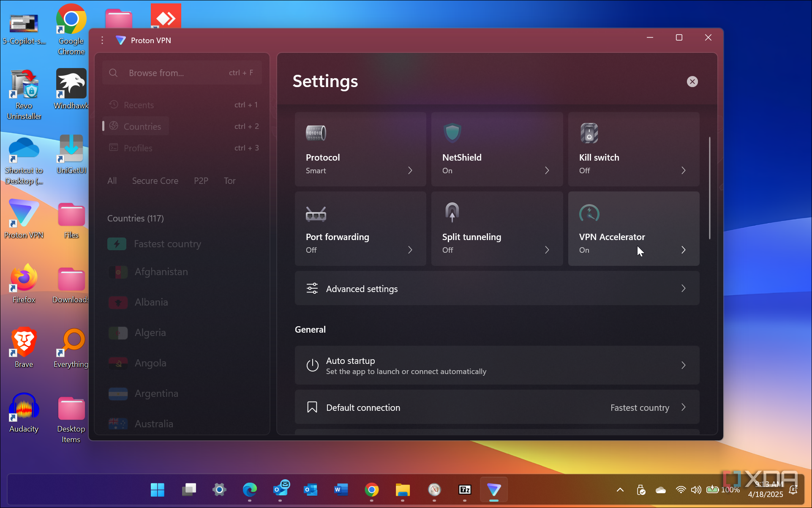Click the Auto startup power icon

click(x=312, y=366)
